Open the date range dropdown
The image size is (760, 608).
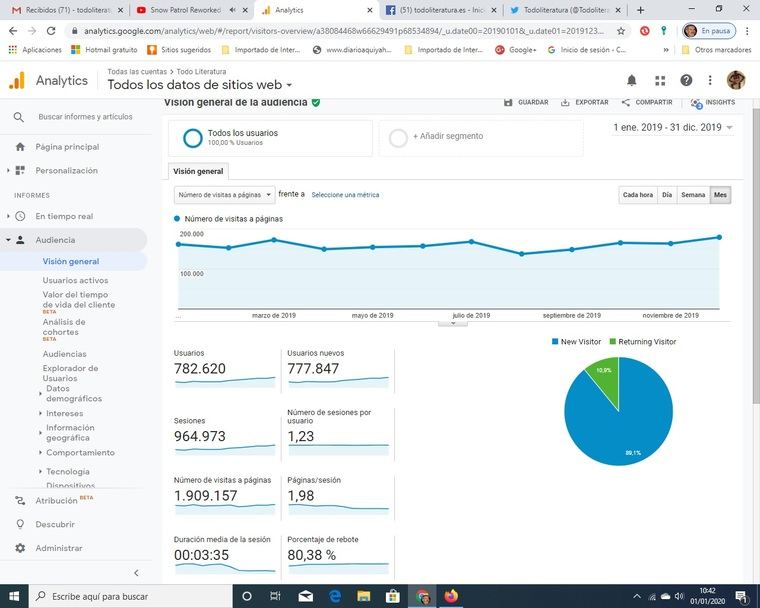[x=673, y=128]
